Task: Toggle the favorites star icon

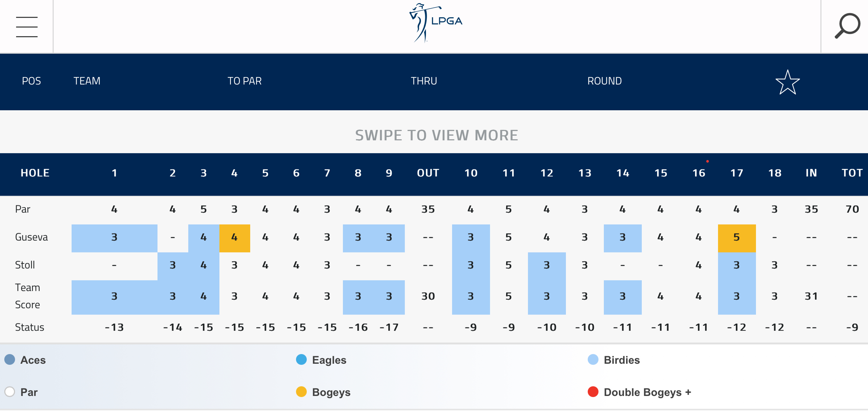Action: click(x=787, y=82)
